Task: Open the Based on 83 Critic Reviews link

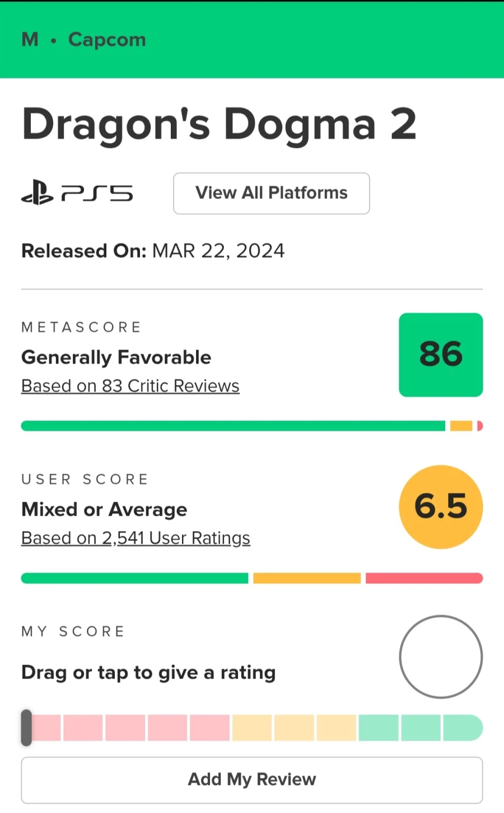Action: point(130,386)
